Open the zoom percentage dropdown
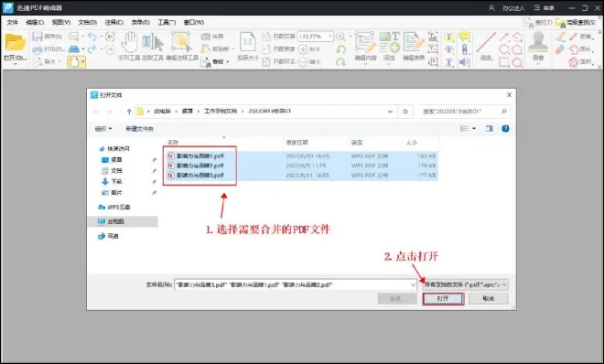 click(x=330, y=37)
